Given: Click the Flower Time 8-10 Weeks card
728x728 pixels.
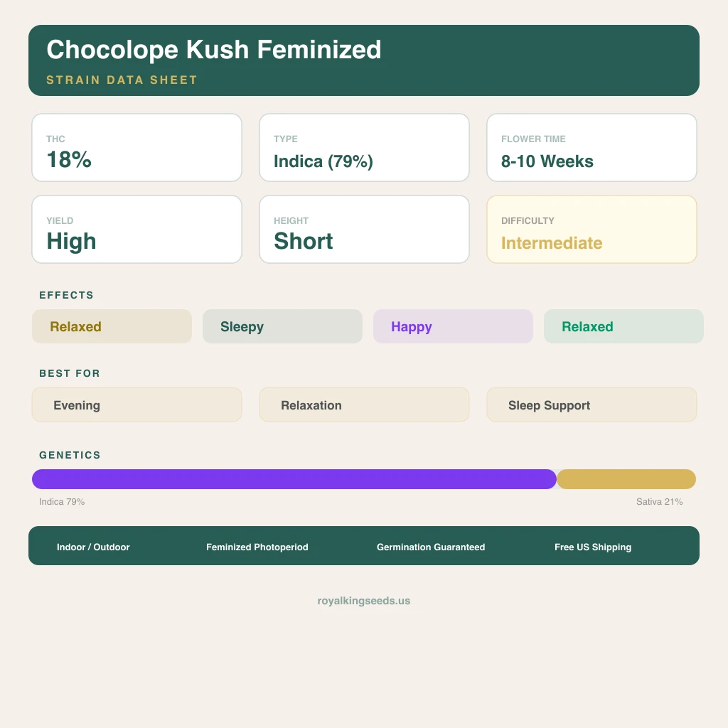Looking at the screenshot, I should (591, 148).
